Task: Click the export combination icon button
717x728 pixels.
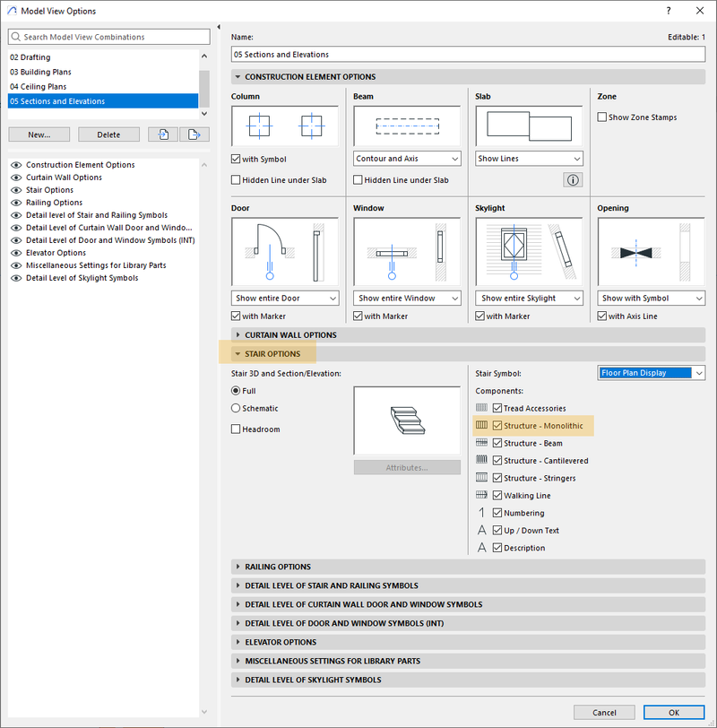Action: 194,134
